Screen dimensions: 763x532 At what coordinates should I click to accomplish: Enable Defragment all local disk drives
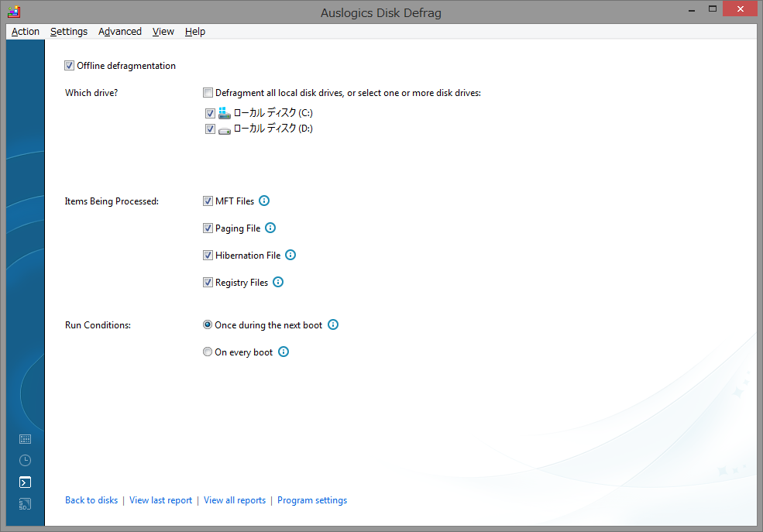(208, 92)
